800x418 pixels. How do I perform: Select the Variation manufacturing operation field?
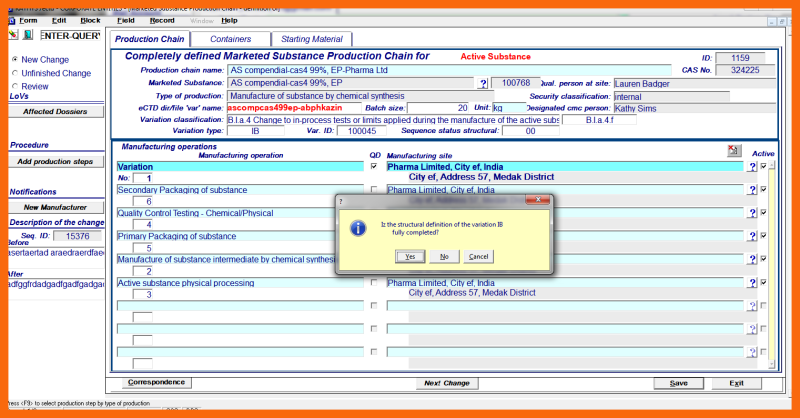pyautogui.click(x=240, y=166)
